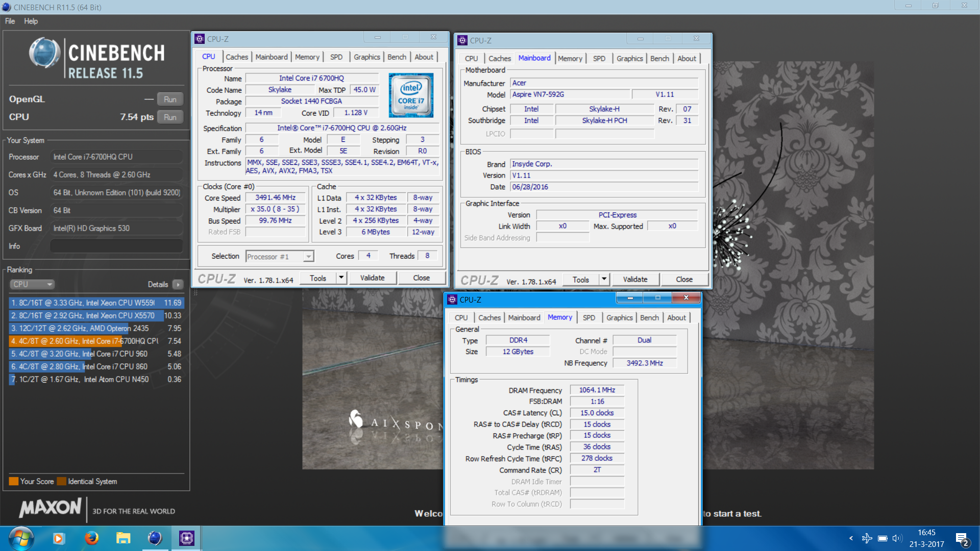Click the Mainboard CPU-Z window title icon
The width and height of the screenshot is (980, 551).
[x=462, y=40]
